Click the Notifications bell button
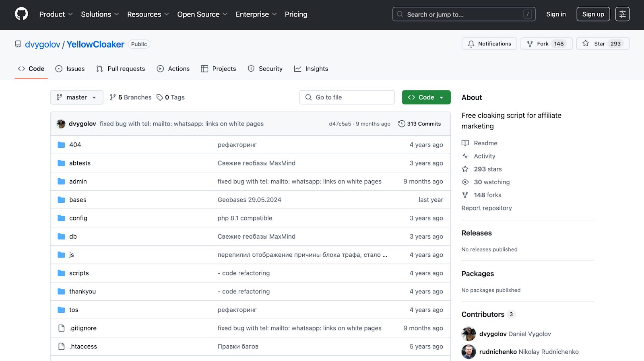This screenshot has height=361, width=644. pyautogui.click(x=489, y=43)
